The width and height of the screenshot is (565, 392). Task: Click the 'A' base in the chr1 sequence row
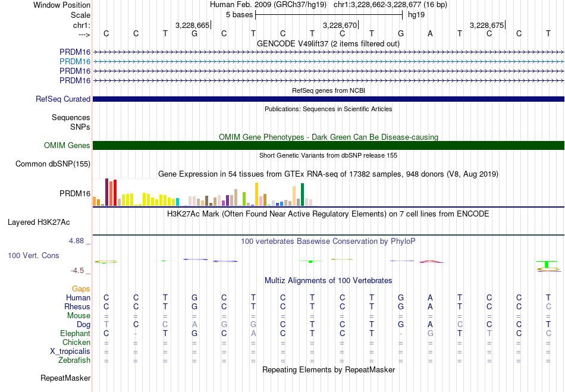pyautogui.click(x=430, y=33)
